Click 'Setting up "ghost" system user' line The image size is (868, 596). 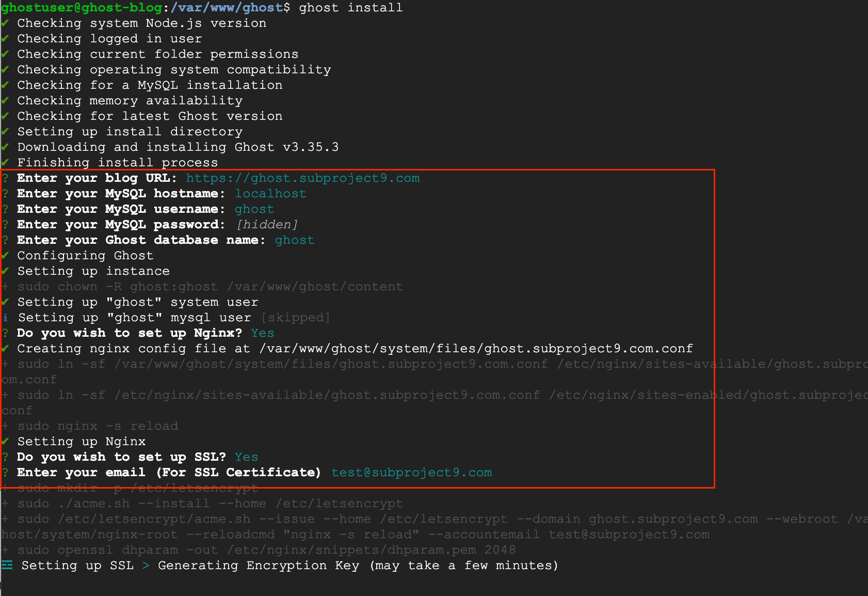point(138,302)
